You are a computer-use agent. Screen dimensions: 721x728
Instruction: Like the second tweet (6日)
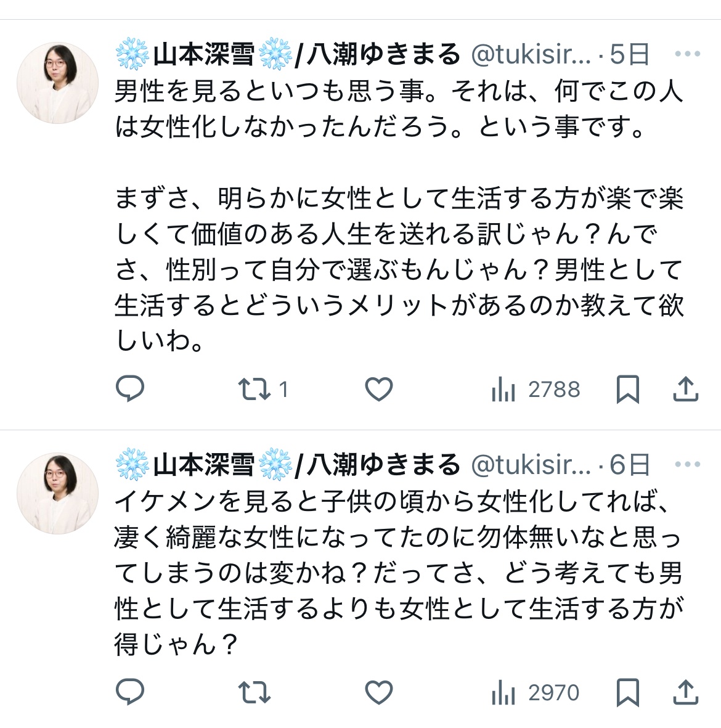point(378,692)
